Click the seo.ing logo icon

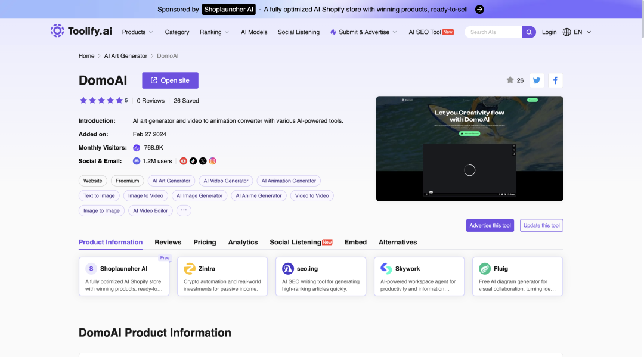click(x=288, y=269)
